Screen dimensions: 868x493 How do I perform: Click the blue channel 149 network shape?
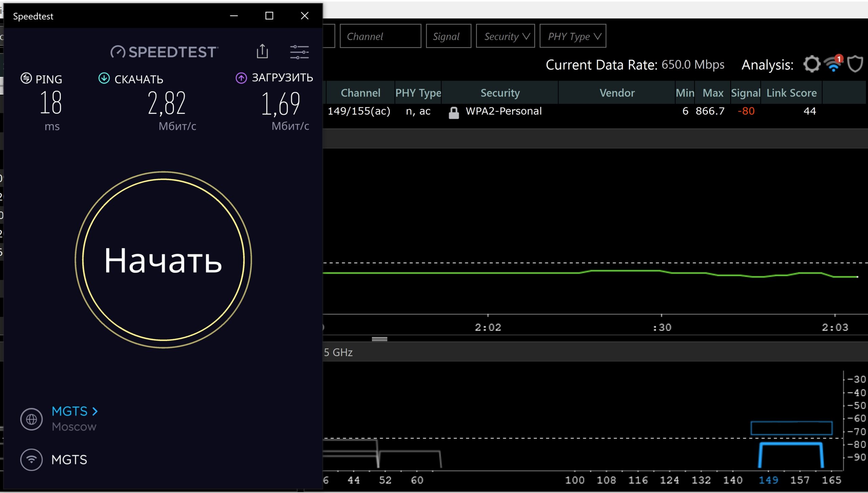(791, 455)
